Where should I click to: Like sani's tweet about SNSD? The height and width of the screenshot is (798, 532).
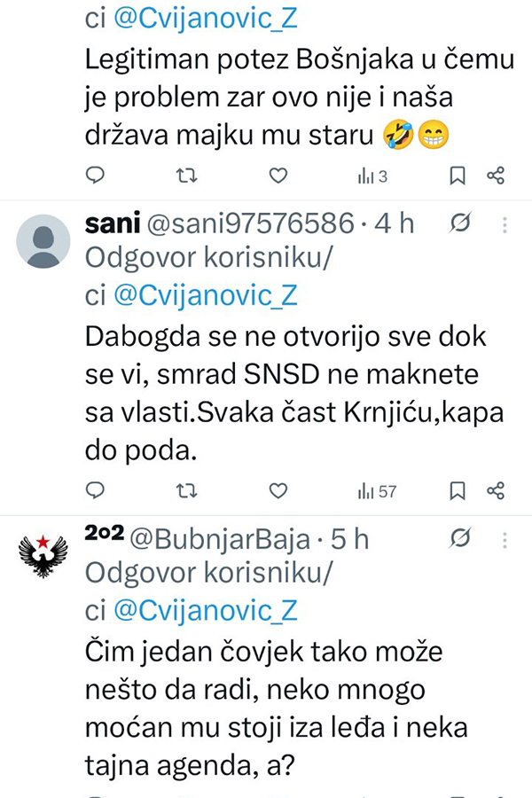[278, 489]
